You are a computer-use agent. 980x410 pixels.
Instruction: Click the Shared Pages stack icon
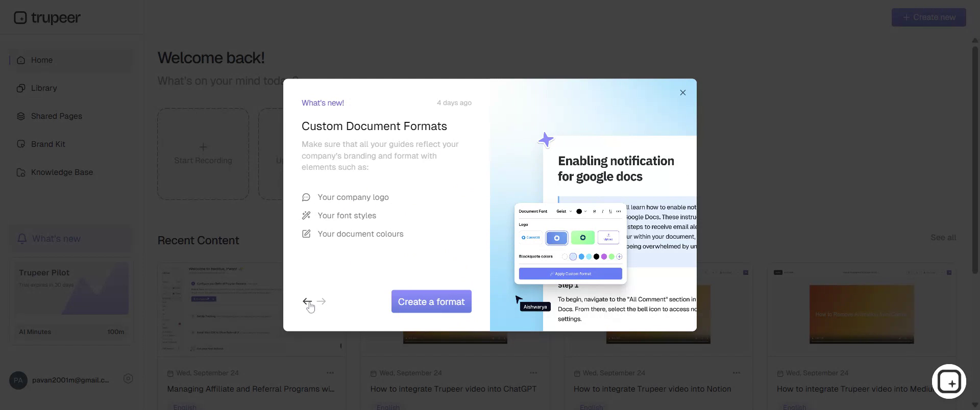click(x=21, y=116)
